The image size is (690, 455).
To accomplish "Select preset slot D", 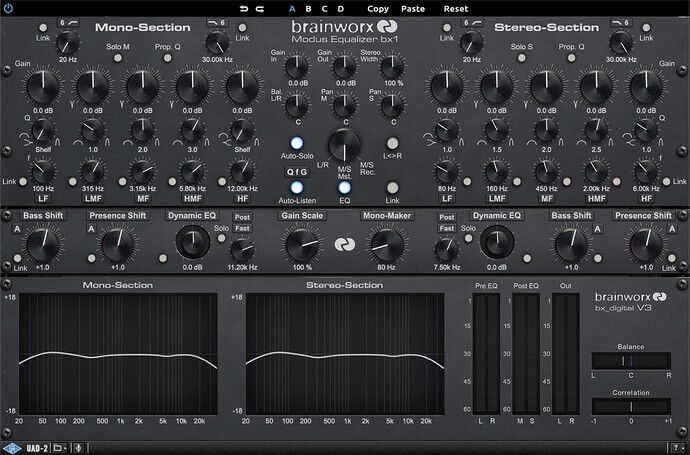I will 341,9.
